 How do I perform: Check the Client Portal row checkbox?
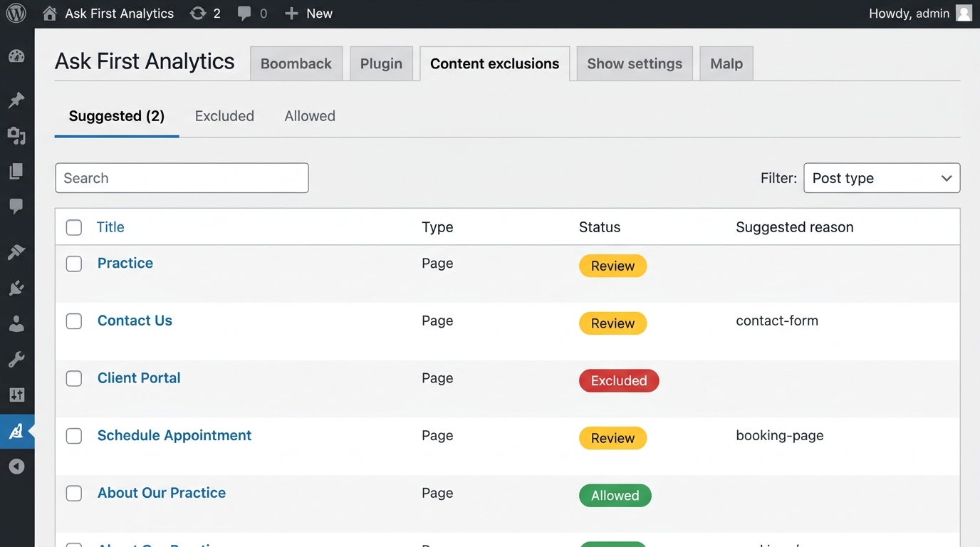74,378
